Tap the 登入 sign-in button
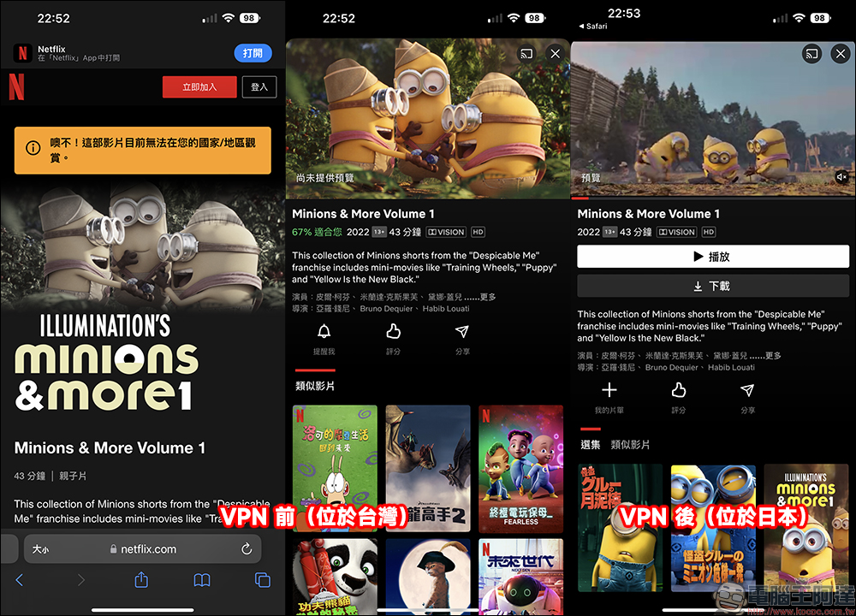This screenshot has width=856, height=616. (259, 86)
